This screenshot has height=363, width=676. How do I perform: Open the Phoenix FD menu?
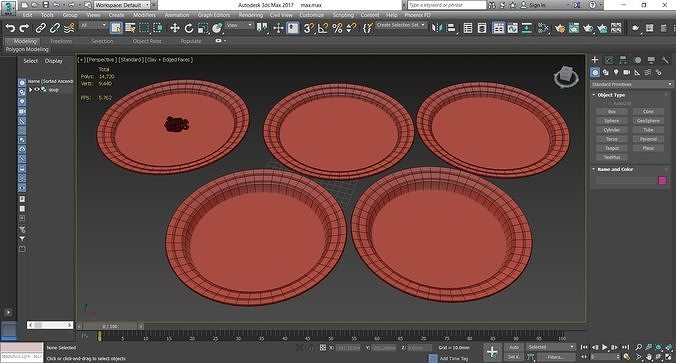(417, 15)
